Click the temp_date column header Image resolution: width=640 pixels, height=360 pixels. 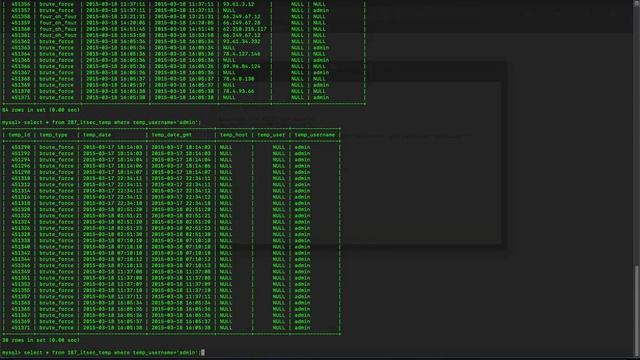tap(97, 135)
